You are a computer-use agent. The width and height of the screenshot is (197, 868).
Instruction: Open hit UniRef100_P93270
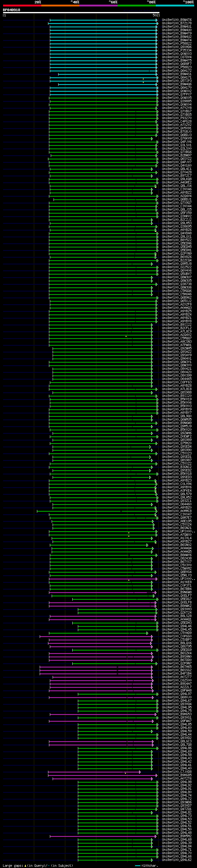point(176,118)
